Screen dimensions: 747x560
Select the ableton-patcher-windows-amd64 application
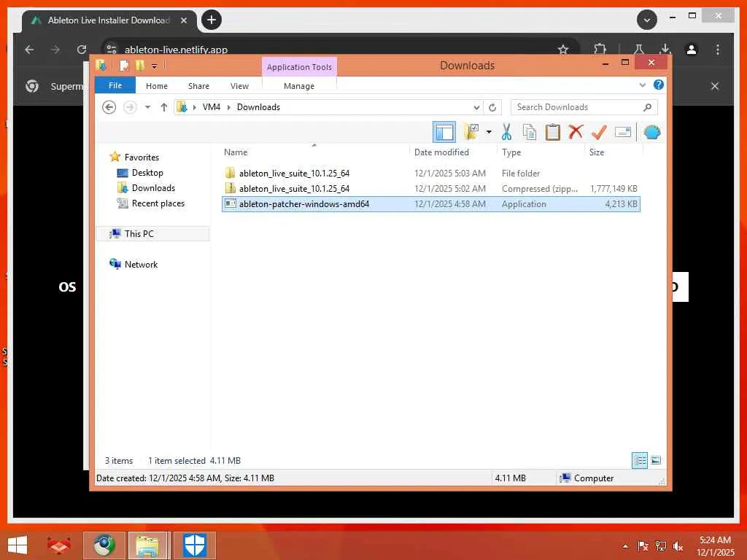pyautogui.click(x=430, y=204)
